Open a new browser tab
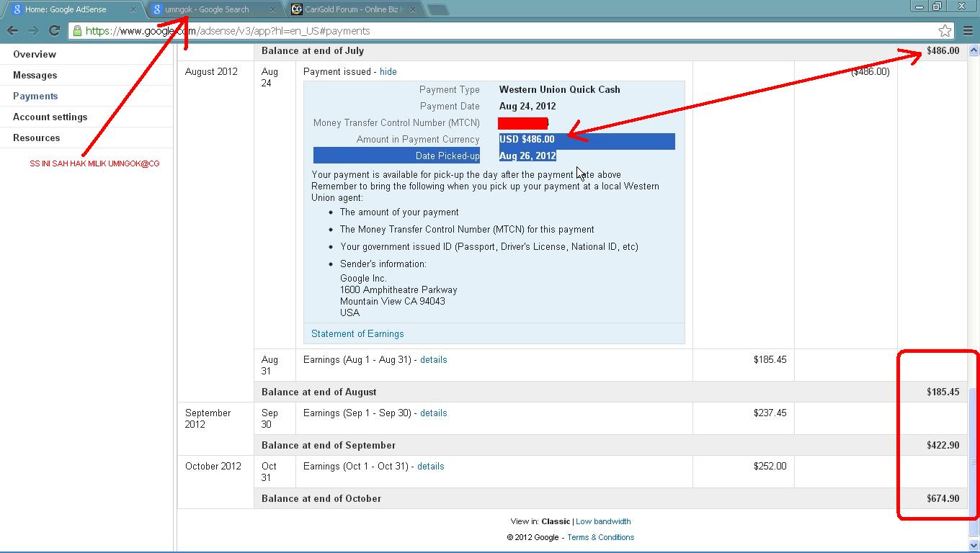Viewport: 980px width, 553px height. 437,9
